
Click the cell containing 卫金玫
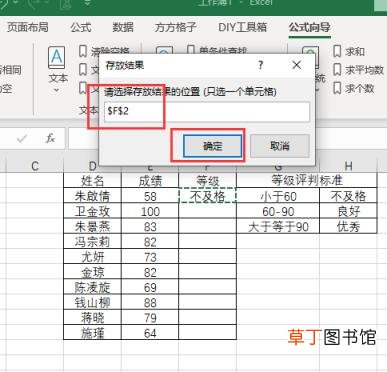92,211
